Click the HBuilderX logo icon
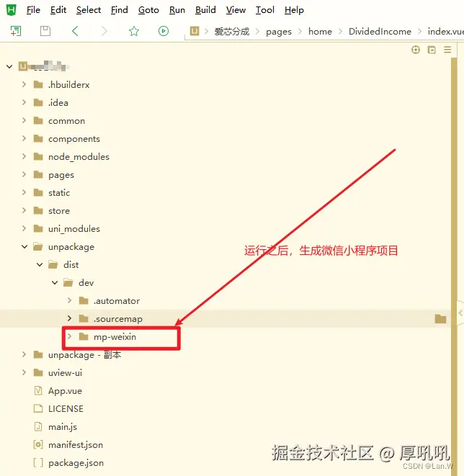Screen dimensions: 464x476 pyautogui.click(x=12, y=10)
